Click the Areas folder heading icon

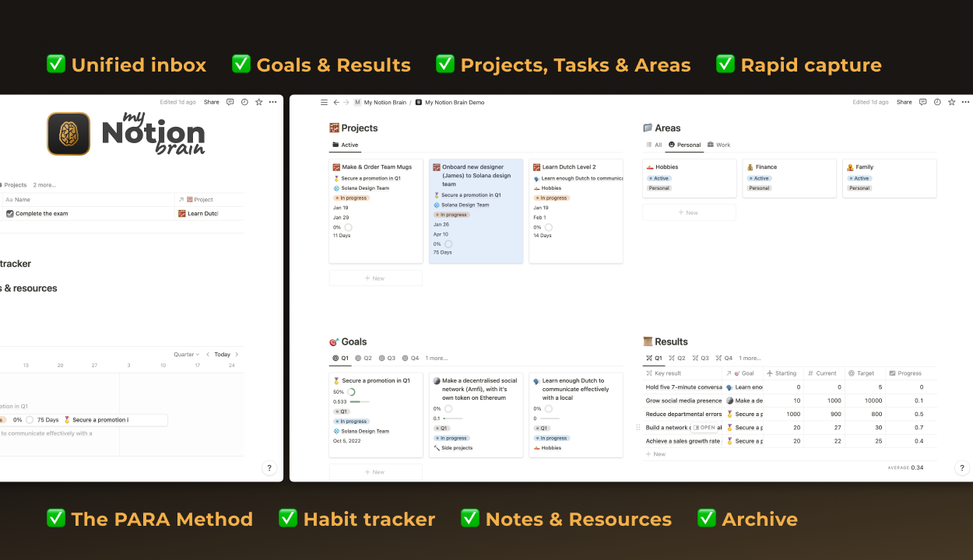click(648, 128)
